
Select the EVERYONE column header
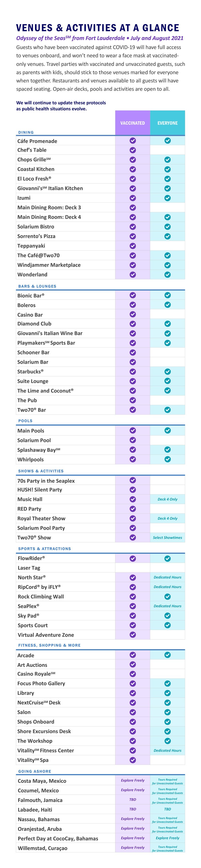point(168,123)
